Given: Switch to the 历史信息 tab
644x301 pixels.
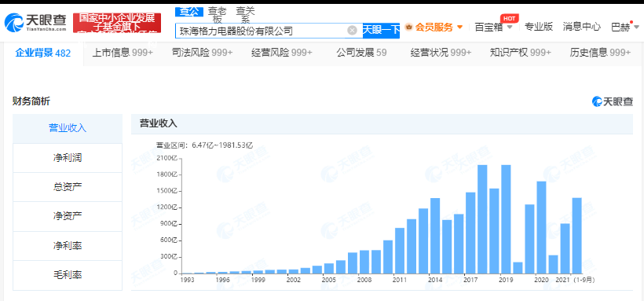Looking at the screenshot, I should [x=600, y=53].
